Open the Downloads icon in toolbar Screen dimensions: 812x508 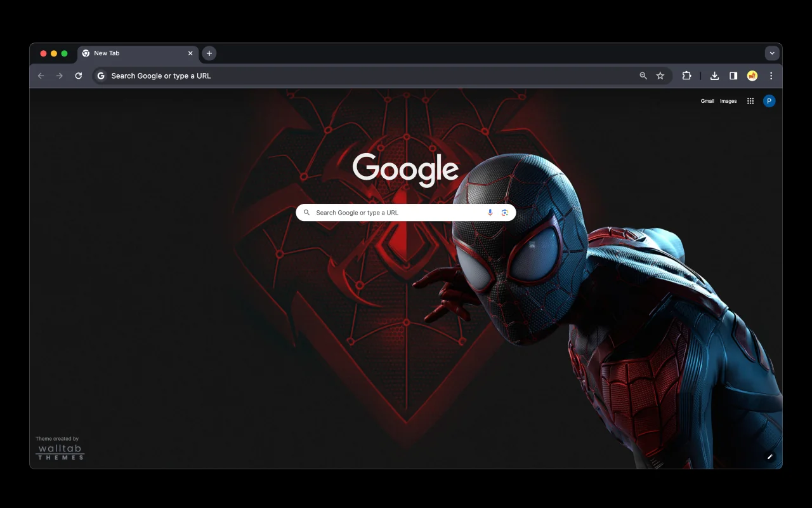tap(714, 76)
